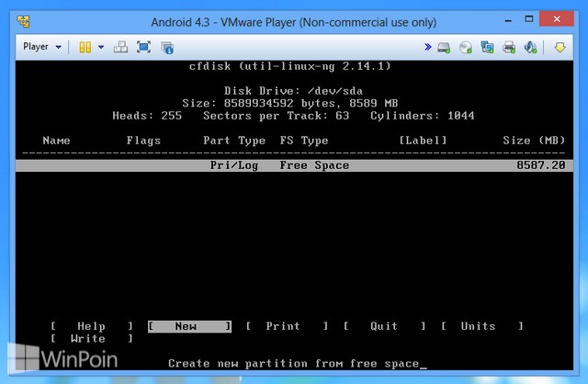Image resolution: width=588 pixels, height=384 pixels.
Task: Click the Size (MB) column header
Action: [534, 141]
